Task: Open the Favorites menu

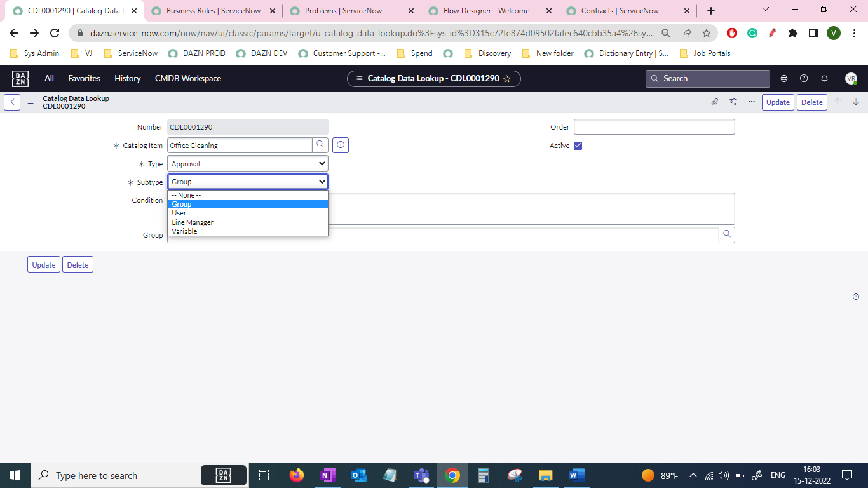Action: coord(85,79)
